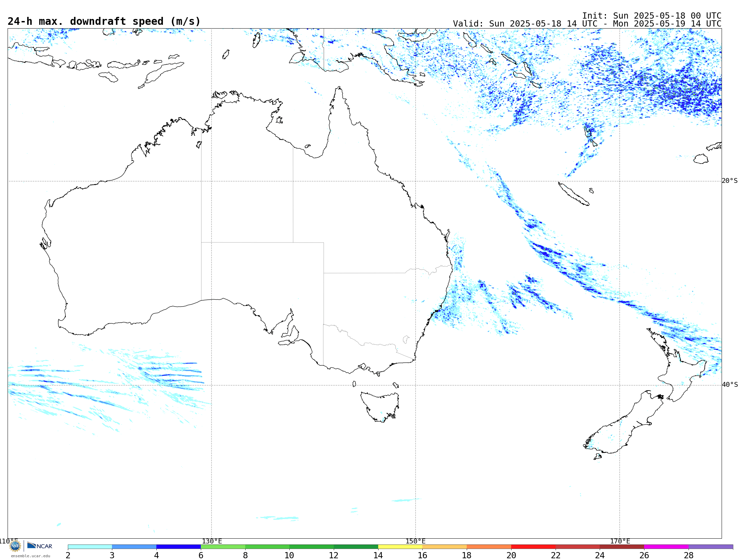This screenshot has height=560, width=744.
Task: Click the 40°S latitude label
Action: (730, 385)
